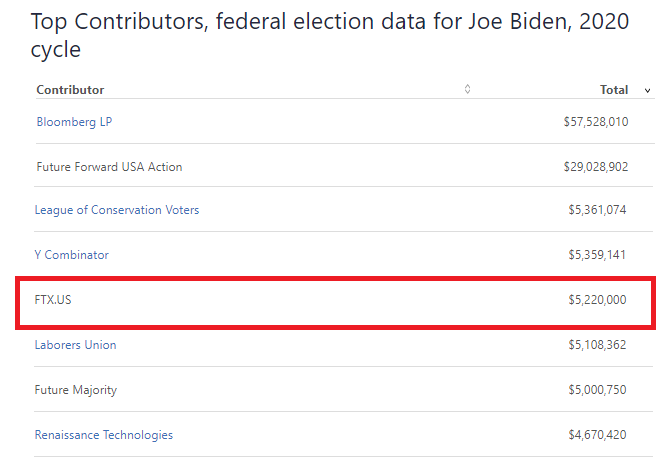Click the $5,000,750 total value
The height and width of the screenshot is (469, 664).
(x=597, y=390)
